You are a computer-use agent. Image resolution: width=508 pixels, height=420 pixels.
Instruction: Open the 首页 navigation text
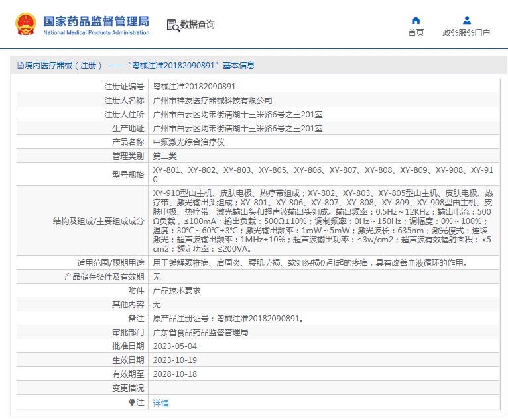pyautogui.click(x=416, y=33)
